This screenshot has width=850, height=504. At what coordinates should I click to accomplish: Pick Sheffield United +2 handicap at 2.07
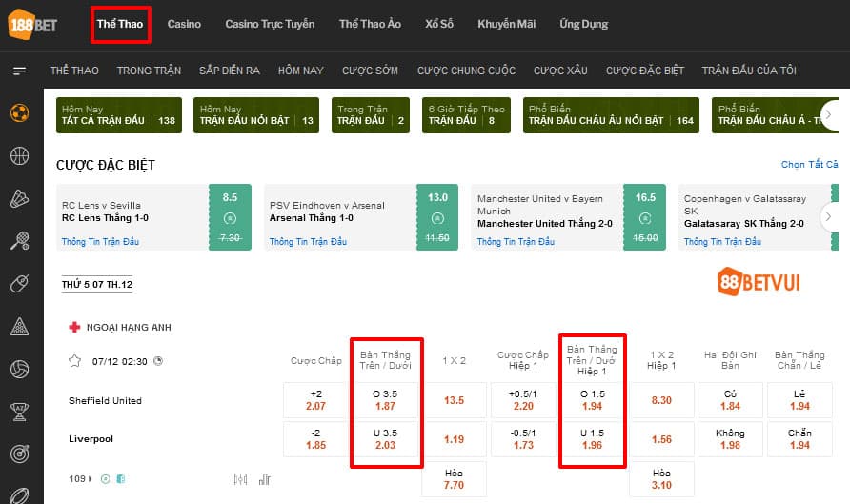(x=315, y=400)
